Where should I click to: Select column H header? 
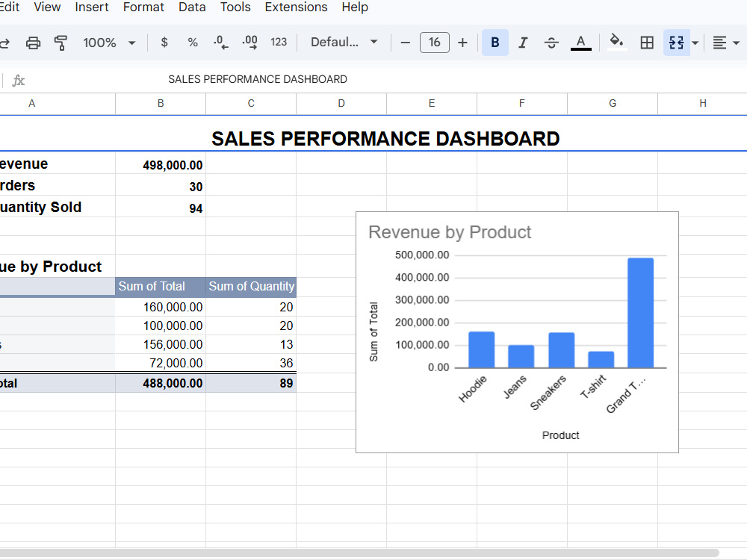pos(703,103)
